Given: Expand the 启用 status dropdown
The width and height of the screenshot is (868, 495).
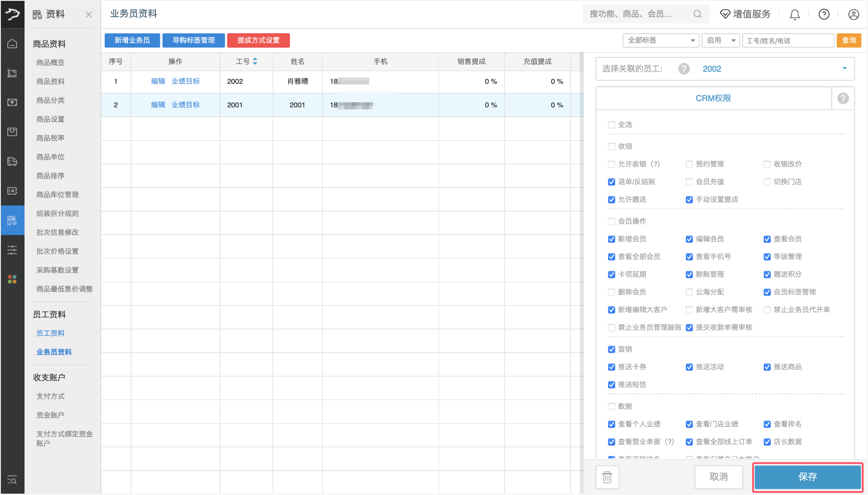Looking at the screenshot, I should (720, 40).
